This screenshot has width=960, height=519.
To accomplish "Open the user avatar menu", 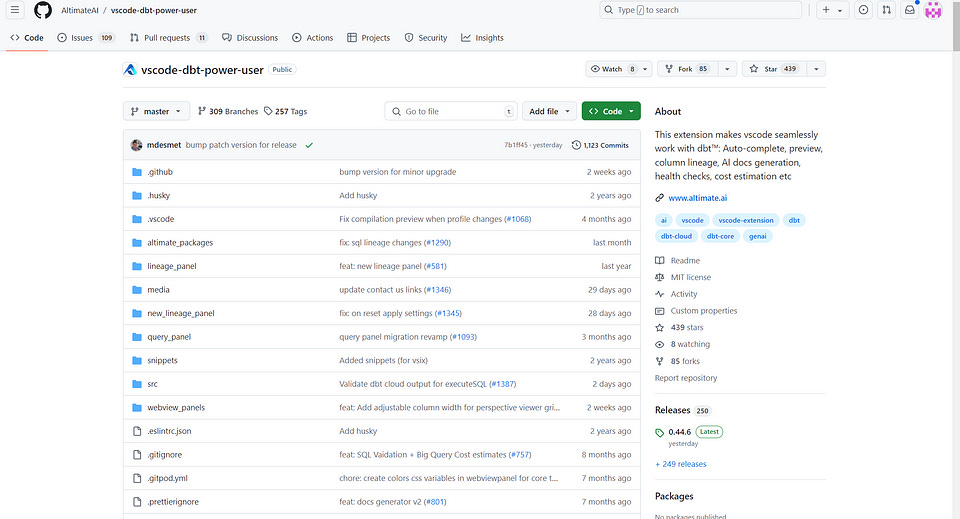I will pos(933,10).
